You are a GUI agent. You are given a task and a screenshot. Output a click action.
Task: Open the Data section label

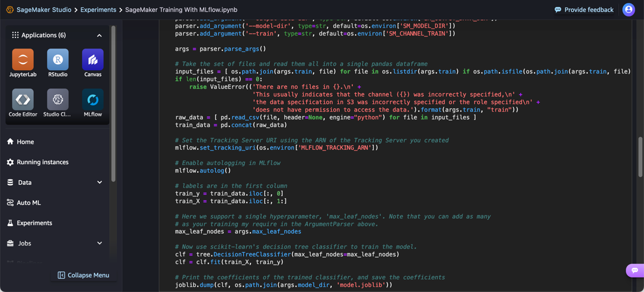click(x=25, y=182)
